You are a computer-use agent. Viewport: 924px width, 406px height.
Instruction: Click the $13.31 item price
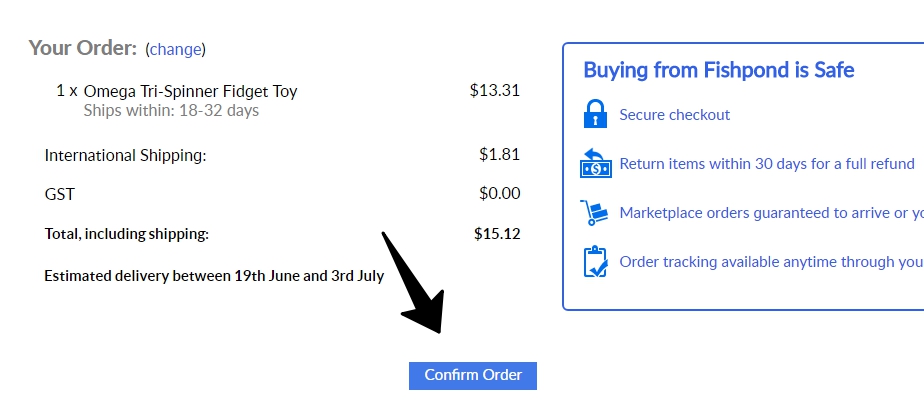click(x=495, y=90)
